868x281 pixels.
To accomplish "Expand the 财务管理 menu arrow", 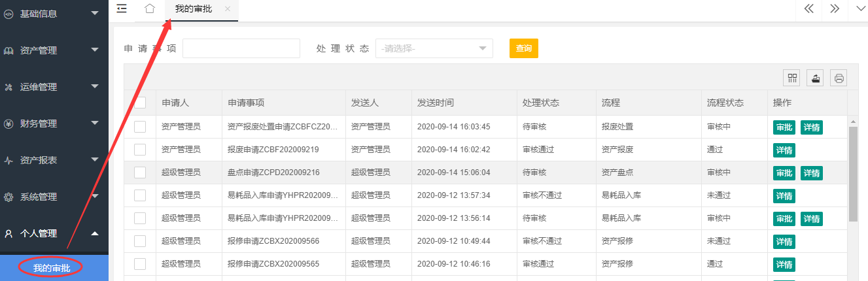I will (x=95, y=123).
